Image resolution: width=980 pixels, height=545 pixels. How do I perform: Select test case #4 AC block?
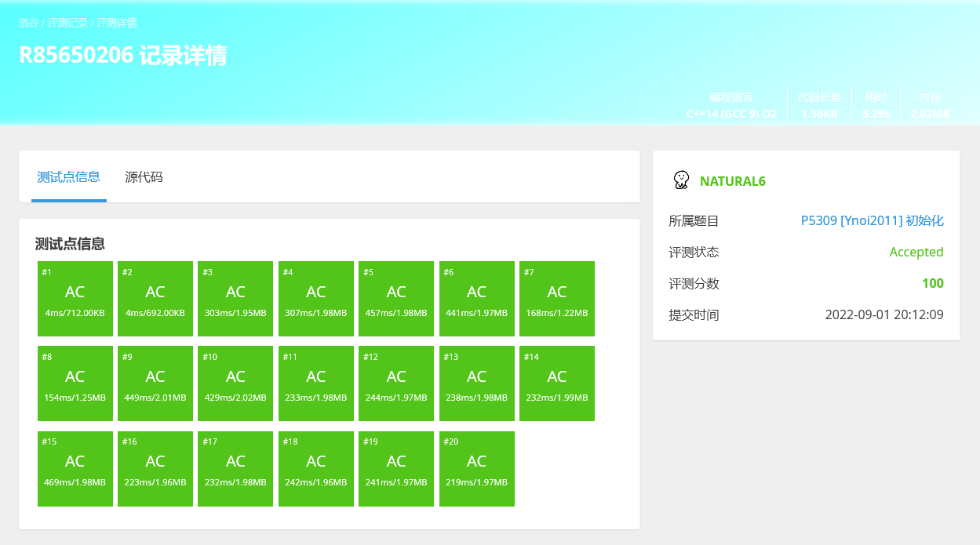316,299
